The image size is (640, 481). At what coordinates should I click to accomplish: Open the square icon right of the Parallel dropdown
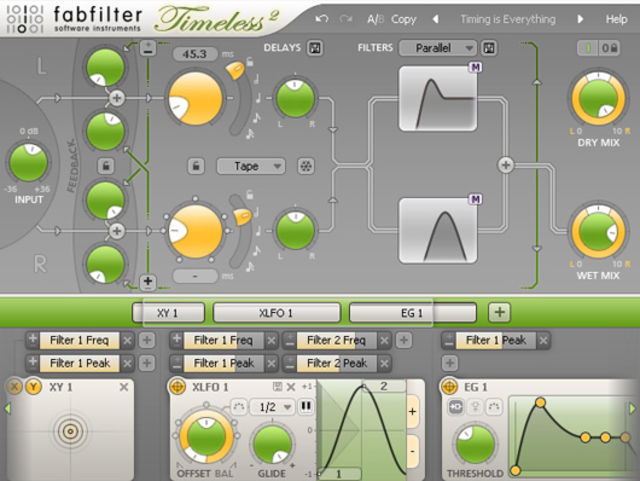489,48
